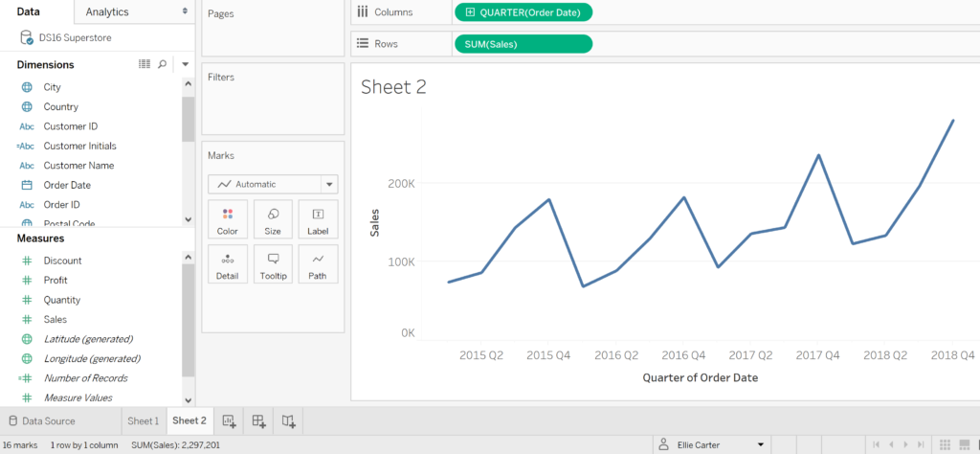This screenshot has width=980, height=454.
Task: Click the Label marks button
Action: pyautogui.click(x=318, y=219)
